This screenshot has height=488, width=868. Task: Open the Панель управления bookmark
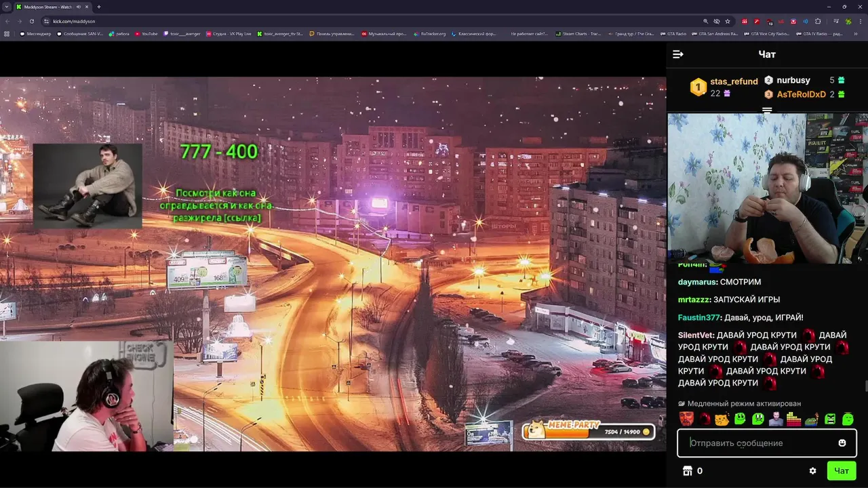pos(332,34)
